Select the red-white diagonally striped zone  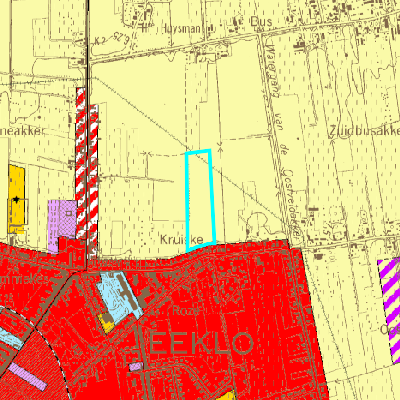[87, 170]
